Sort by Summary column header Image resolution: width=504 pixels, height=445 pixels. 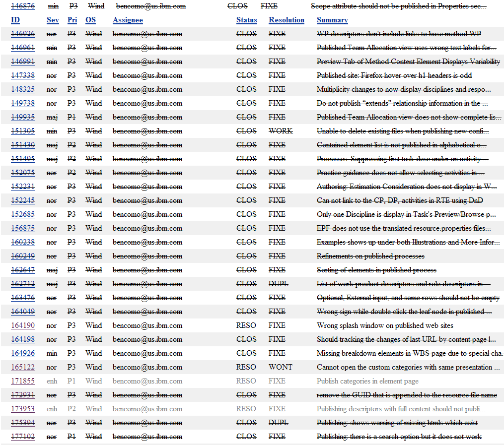[332, 20]
